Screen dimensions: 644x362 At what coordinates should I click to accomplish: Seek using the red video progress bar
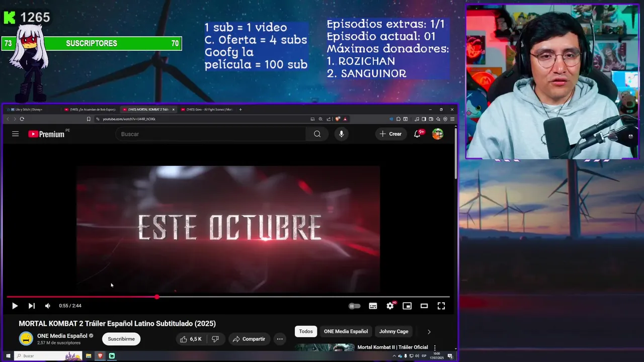(x=228, y=297)
